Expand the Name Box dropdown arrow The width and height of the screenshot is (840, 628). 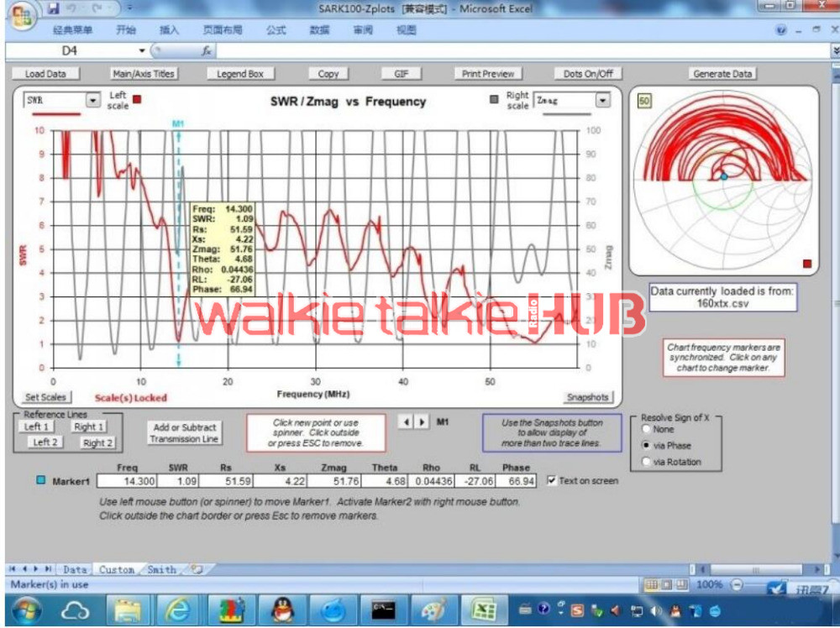142,51
